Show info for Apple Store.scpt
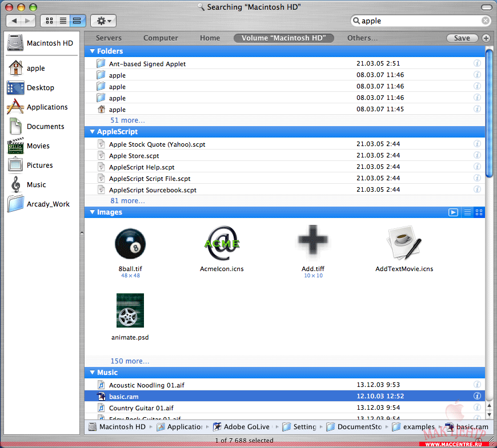The image size is (497, 448). point(477,155)
